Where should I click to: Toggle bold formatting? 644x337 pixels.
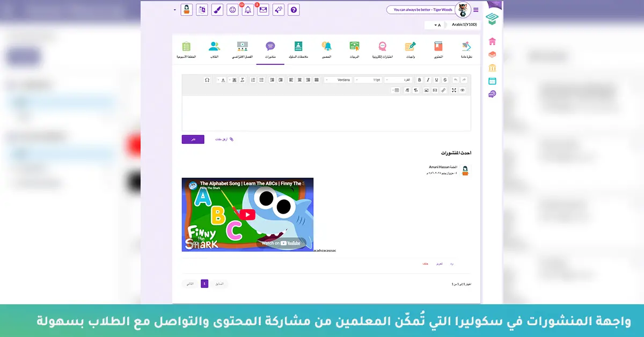tap(420, 80)
